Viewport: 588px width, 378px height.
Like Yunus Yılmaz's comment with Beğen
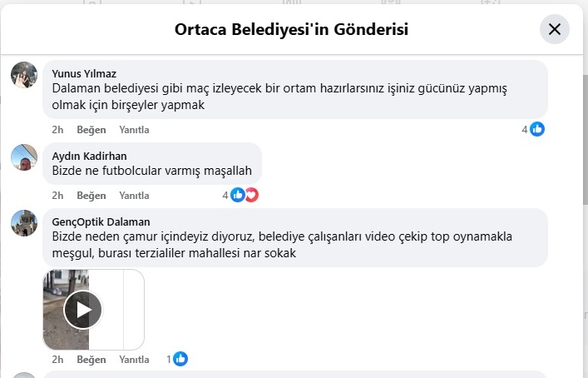click(91, 130)
